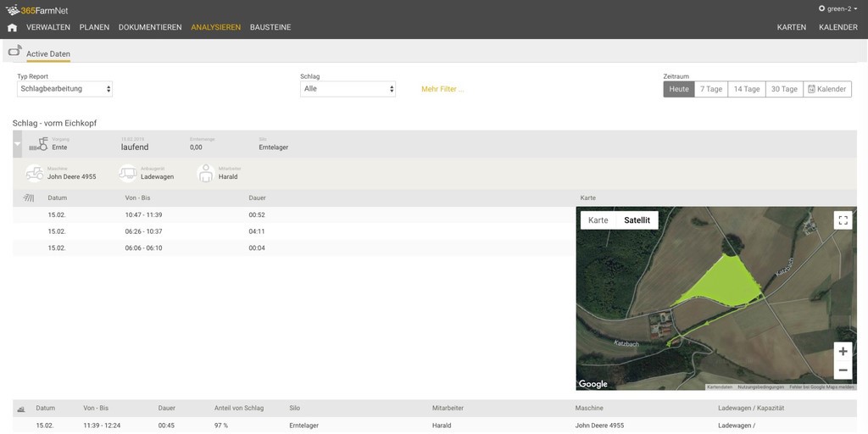Collapse the Ernte record row
The image size is (868, 434).
click(18, 145)
